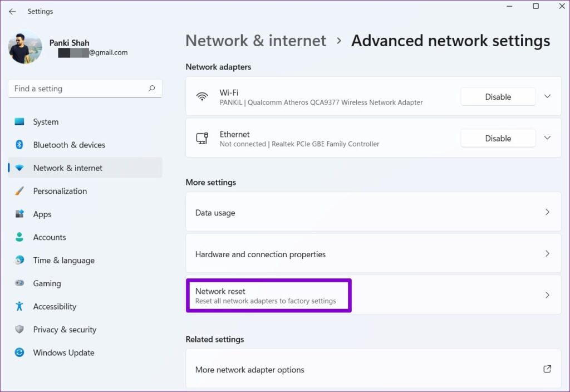This screenshot has height=392, width=570.
Task: Select Privacy & security in sidebar
Action: coord(19,330)
